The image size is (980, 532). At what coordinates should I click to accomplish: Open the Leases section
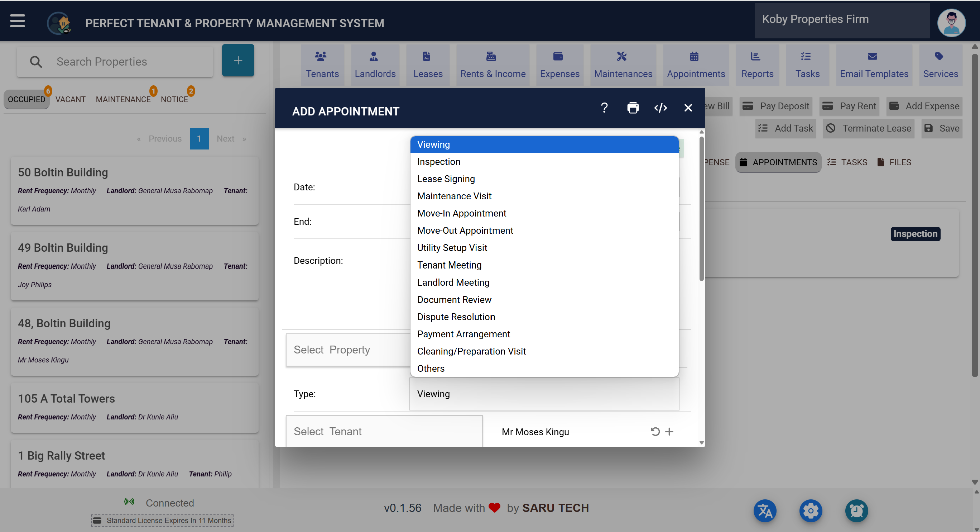click(428, 65)
